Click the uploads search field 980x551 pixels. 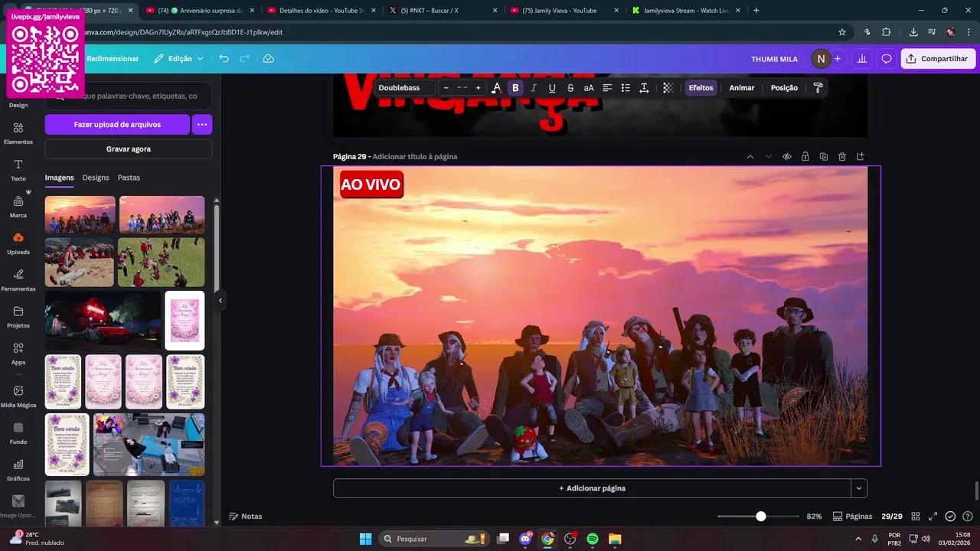(x=129, y=96)
